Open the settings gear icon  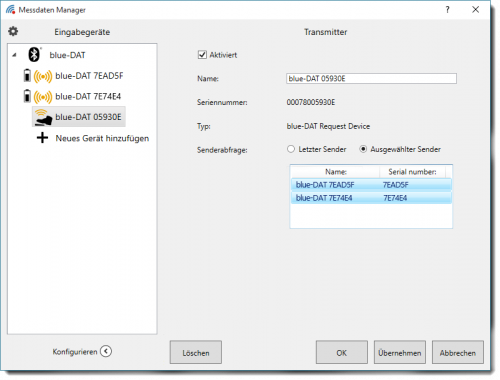coord(13,32)
